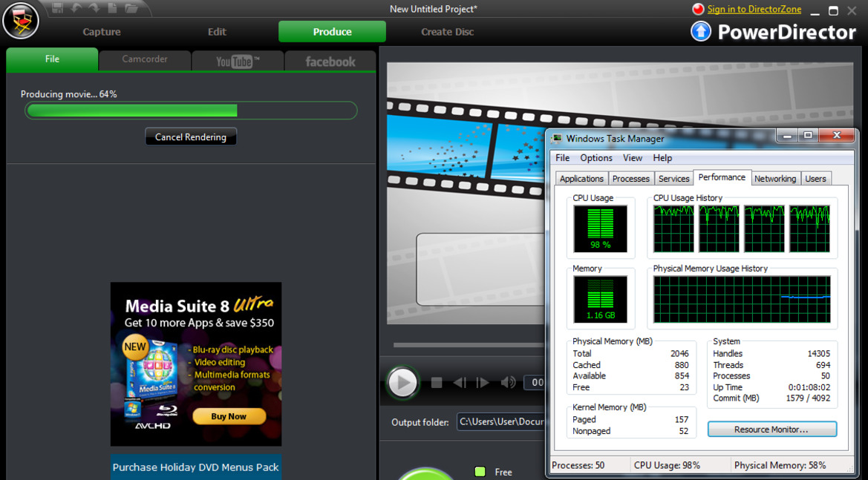868x480 pixels.
Task: Click the Producing movie progress bar
Action: click(191, 111)
